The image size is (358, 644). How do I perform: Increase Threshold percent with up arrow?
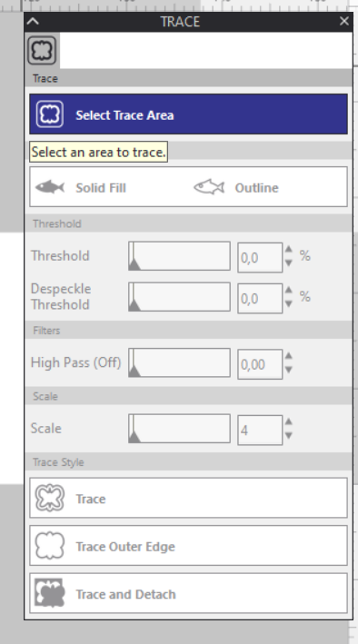tap(289, 249)
